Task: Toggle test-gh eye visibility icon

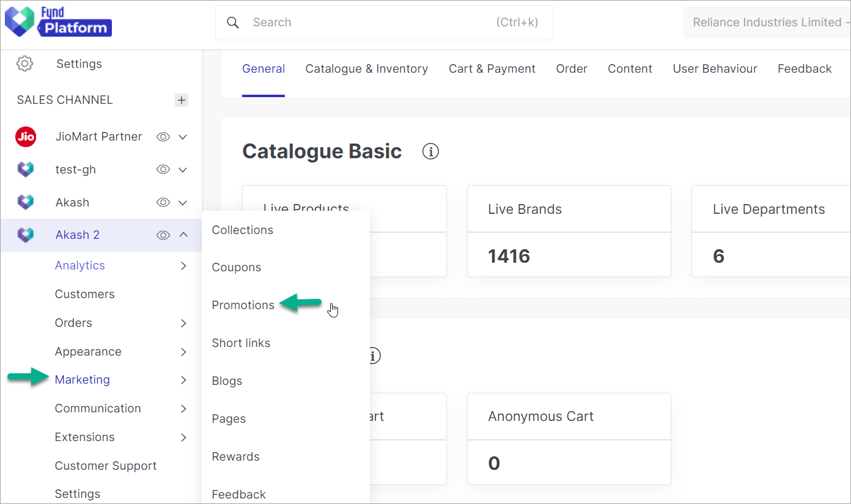Action: pos(163,170)
